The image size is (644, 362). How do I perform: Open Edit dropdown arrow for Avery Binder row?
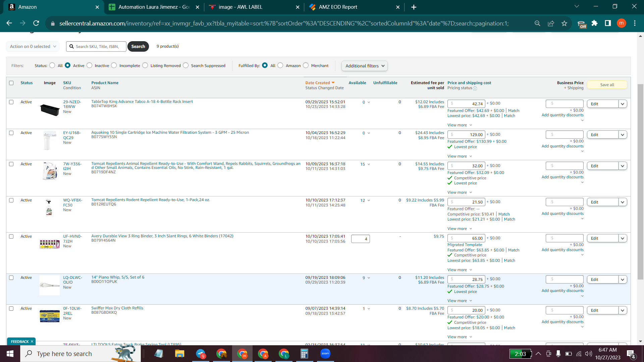623,238
